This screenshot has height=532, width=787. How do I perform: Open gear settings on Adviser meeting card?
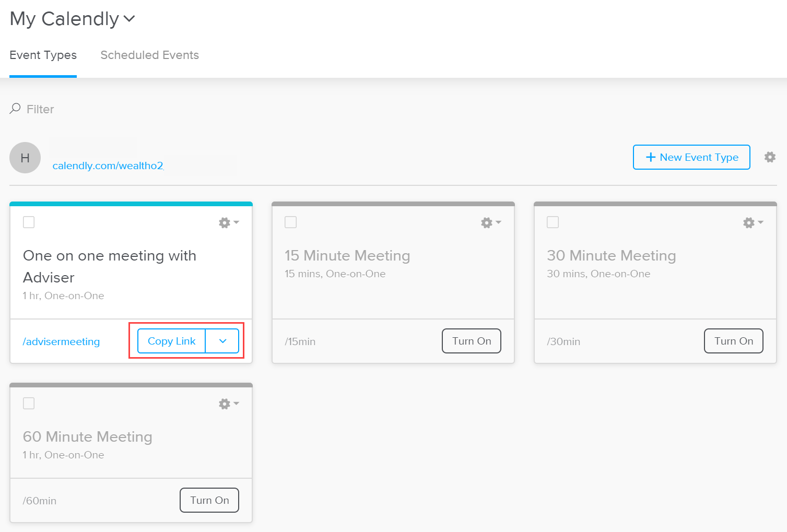229,223
